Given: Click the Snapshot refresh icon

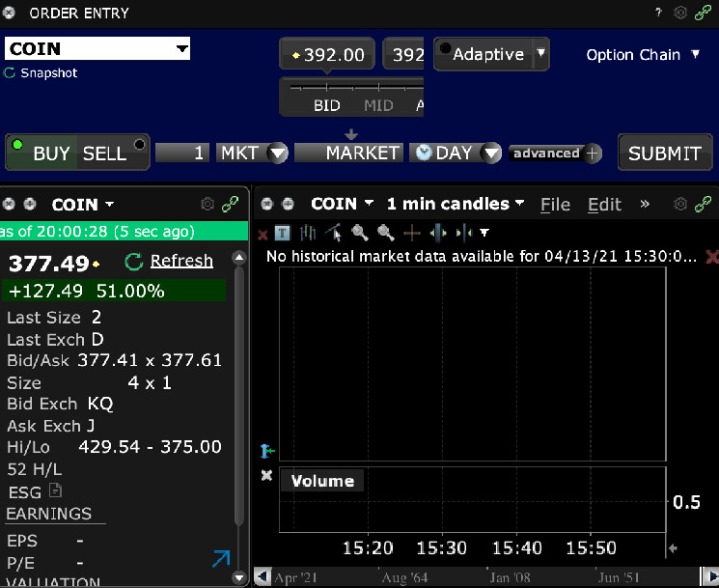Looking at the screenshot, I should pyautogui.click(x=10, y=72).
